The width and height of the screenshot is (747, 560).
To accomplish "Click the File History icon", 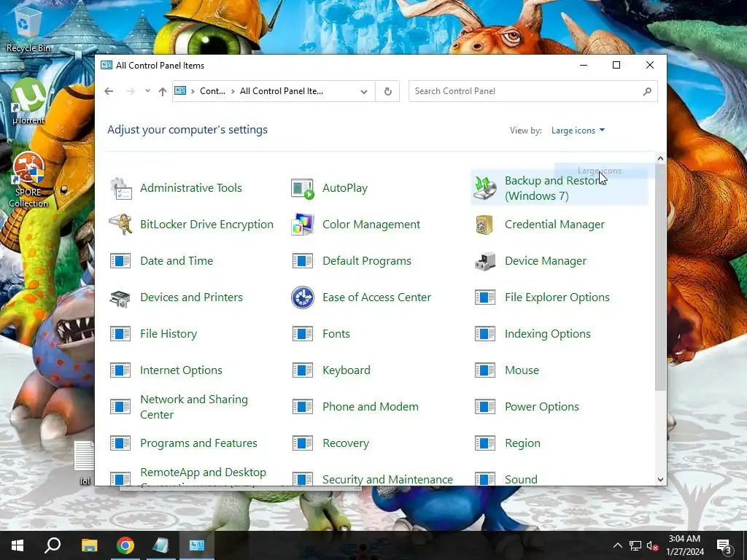I will pos(120,334).
